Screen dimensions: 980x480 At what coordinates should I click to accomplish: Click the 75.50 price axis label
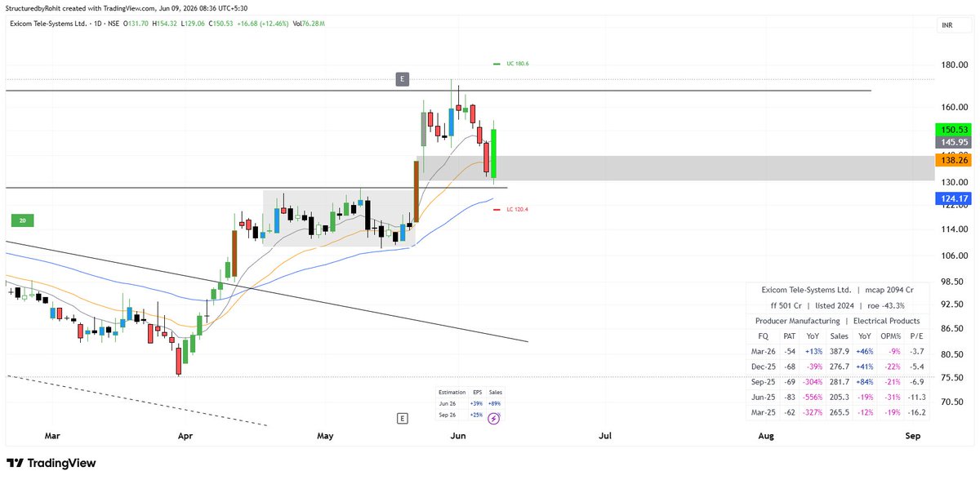click(951, 377)
